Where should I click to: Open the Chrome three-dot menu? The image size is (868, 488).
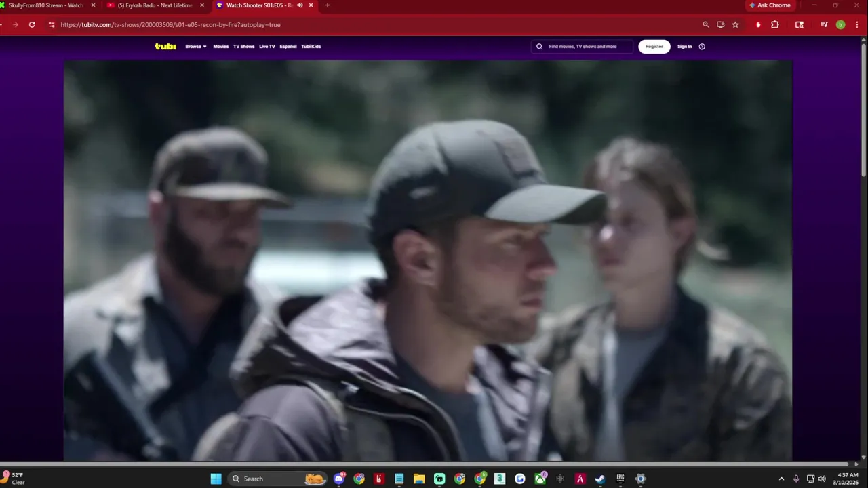pyautogui.click(x=857, y=24)
